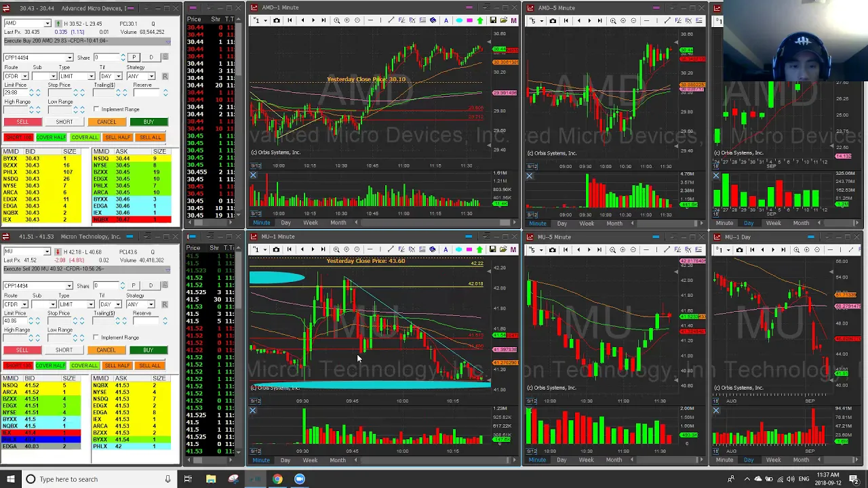Toggle the D button in AMD order panel
This screenshot has width=868, height=488.
[x=151, y=57]
